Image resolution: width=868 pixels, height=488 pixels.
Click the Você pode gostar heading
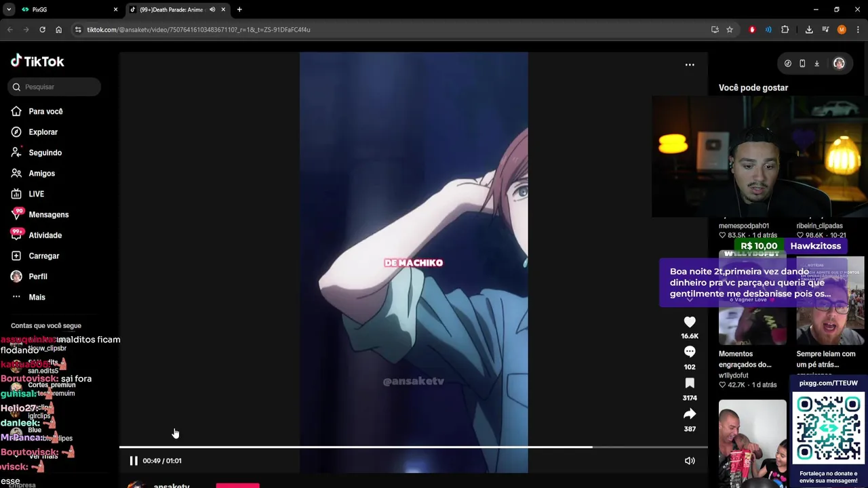pyautogui.click(x=753, y=87)
